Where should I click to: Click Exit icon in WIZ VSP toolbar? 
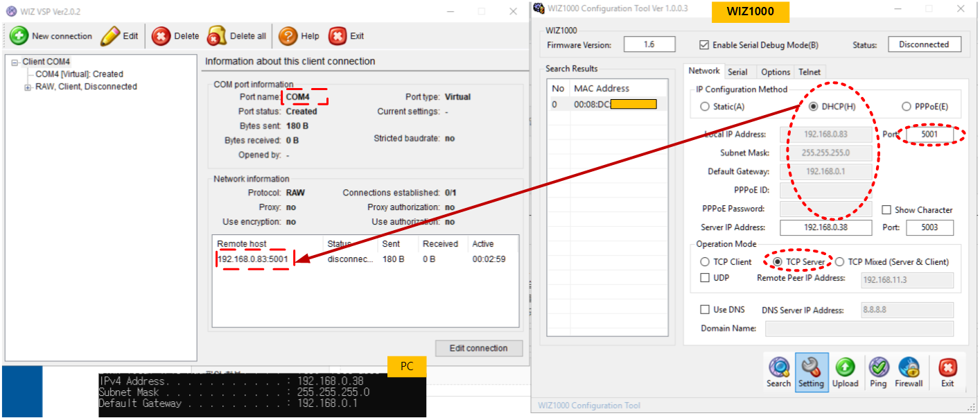pyautogui.click(x=338, y=36)
